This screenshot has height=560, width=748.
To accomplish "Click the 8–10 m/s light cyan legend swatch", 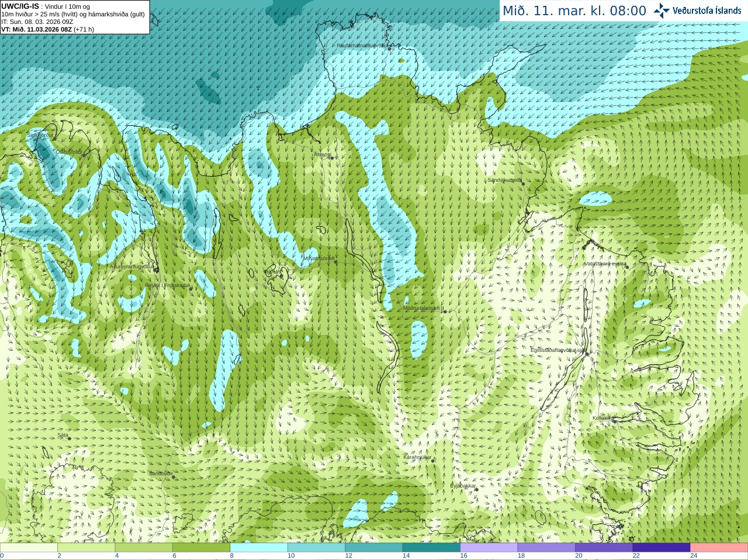I will click(259, 547).
